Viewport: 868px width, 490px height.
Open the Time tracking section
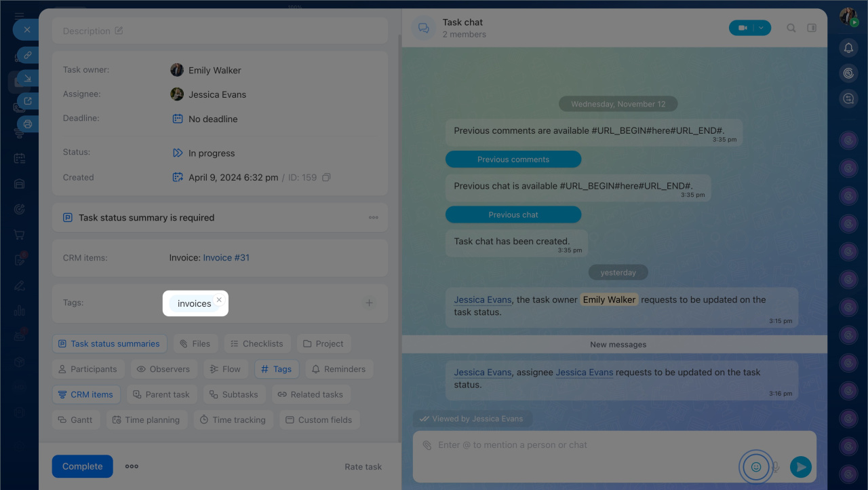(233, 420)
